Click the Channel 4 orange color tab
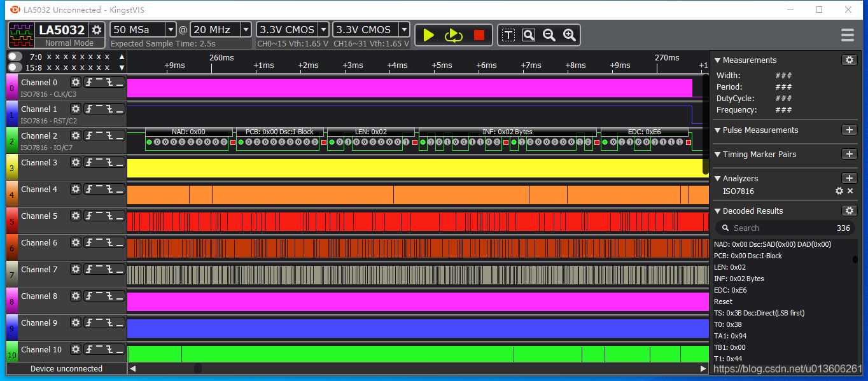The width and height of the screenshot is (868, 381). click(11, 194)
